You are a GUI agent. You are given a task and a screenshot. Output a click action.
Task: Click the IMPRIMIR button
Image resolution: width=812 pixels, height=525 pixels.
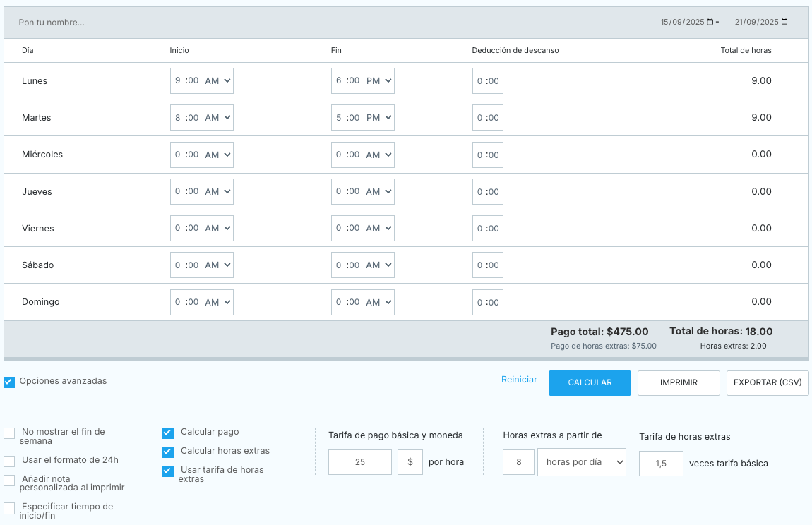(x=679, y=382)
